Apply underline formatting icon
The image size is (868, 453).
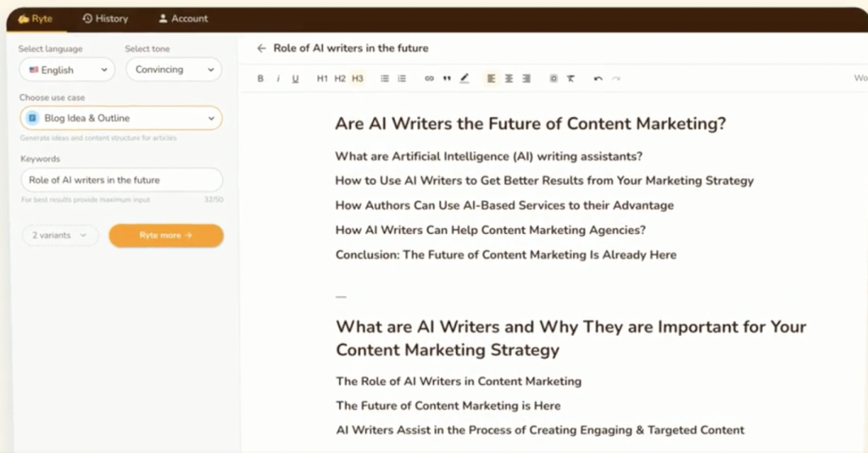[x=296, y=79]
